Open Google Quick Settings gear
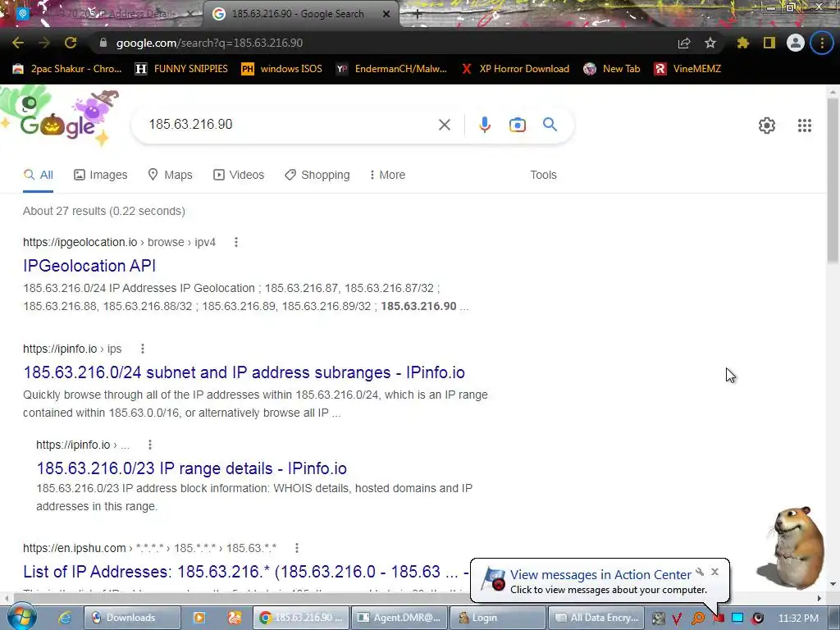The image size is (840, 630). click(767, 126)
